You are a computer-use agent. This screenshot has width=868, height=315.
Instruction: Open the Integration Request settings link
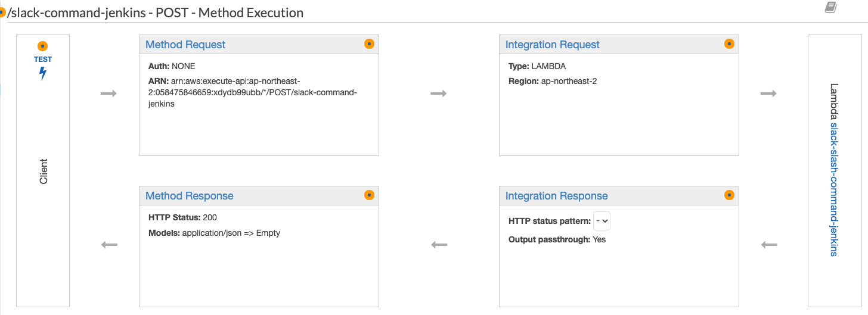click(x=552, y=45)
